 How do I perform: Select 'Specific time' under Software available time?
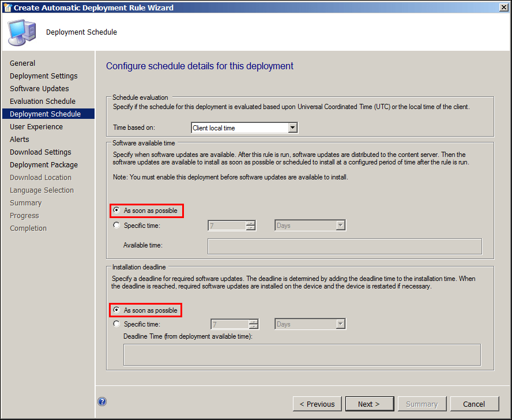pos(117,226)
